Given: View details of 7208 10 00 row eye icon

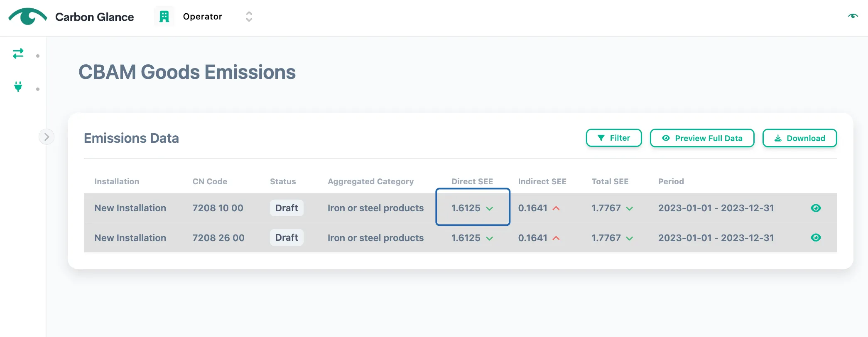Looking at the screenshot, I should 816,208.
